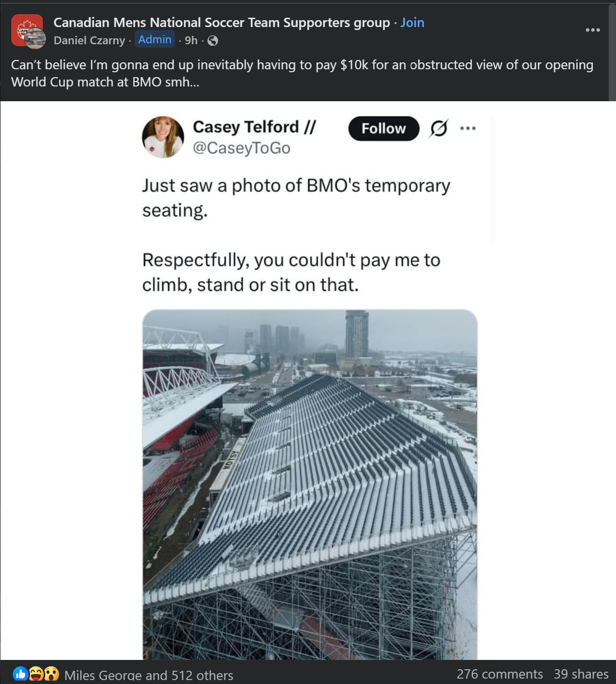Click Casey Telford's profile picture

[x=163, y=137]
